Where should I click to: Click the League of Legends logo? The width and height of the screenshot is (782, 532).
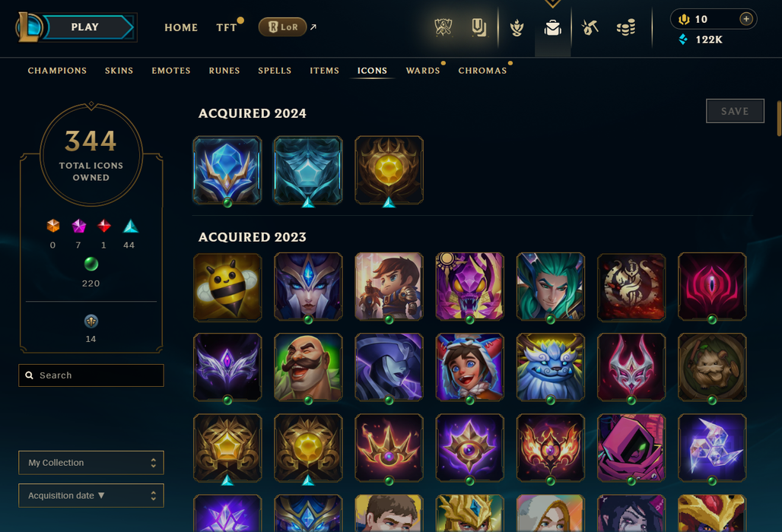point(28,27)
